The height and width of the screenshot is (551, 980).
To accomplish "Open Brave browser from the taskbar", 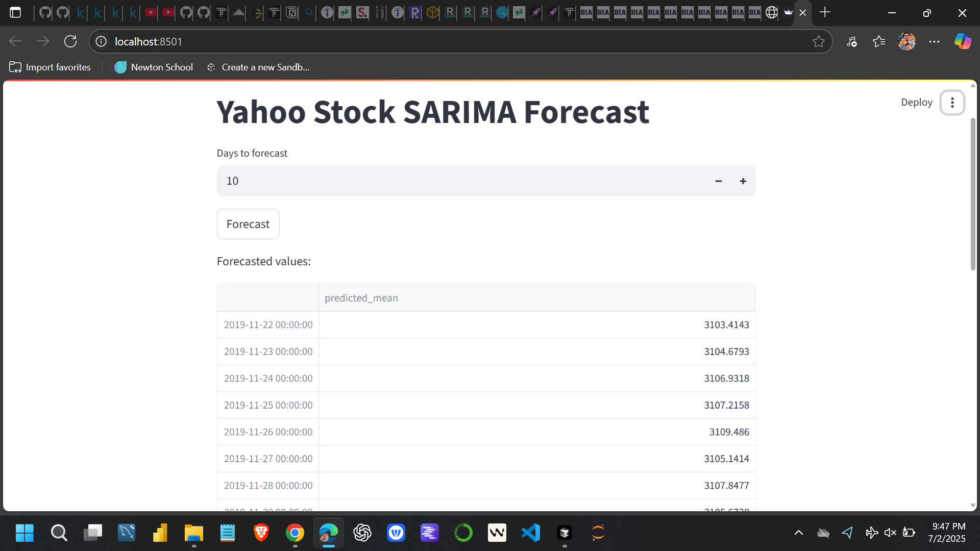I will 261,533.
